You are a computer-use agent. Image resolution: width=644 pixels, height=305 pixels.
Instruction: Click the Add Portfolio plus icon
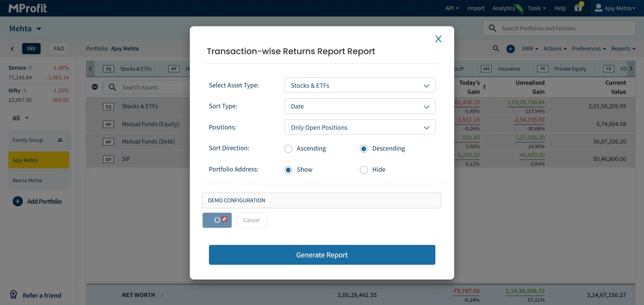coord(18,201)
